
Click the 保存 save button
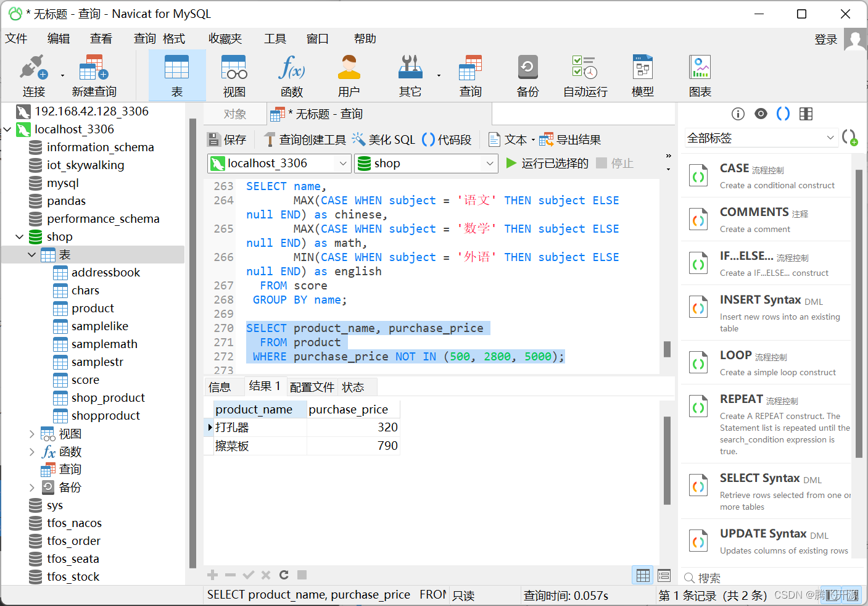227,140
